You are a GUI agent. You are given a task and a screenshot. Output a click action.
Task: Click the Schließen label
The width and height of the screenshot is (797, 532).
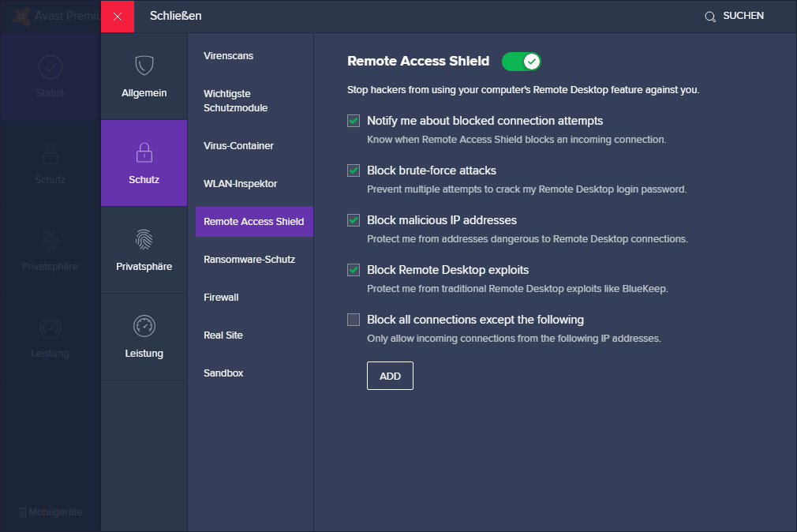(175, 16)
